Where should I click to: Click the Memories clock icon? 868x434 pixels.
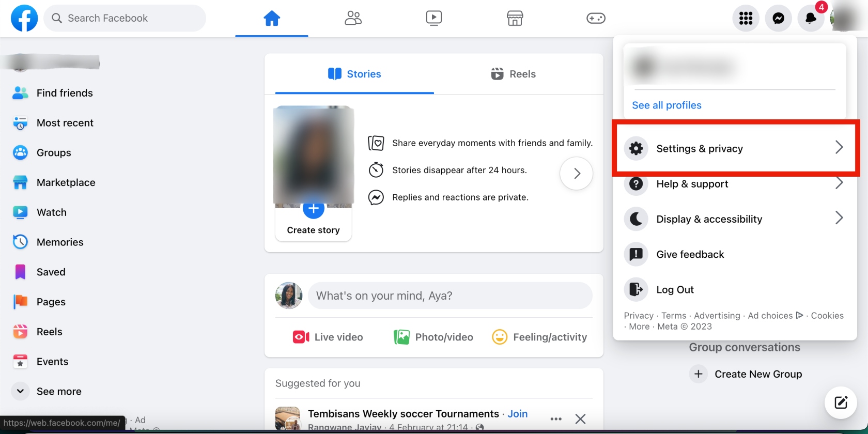tap(20, 242)
